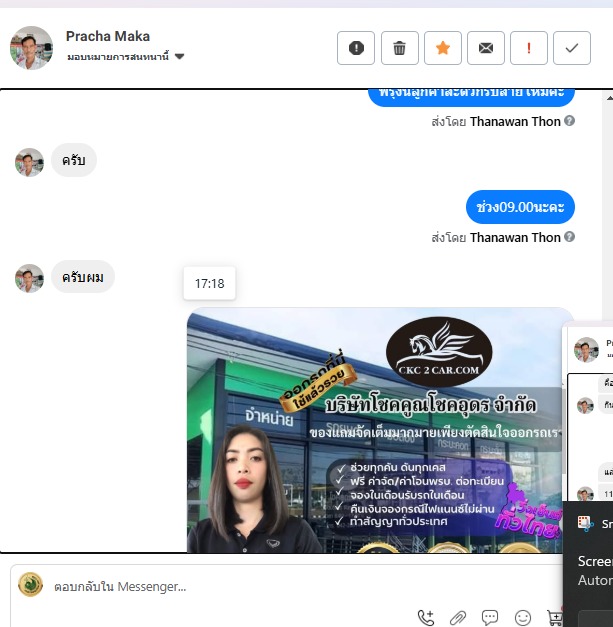Open the assign conversation dropdown arrow

click(180, 56)
